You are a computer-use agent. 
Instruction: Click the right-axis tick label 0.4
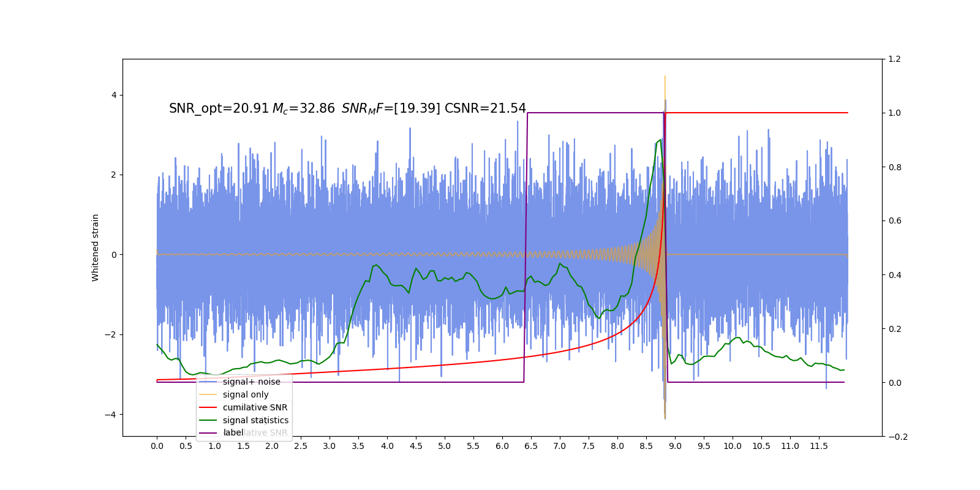(x=894, y=275)
